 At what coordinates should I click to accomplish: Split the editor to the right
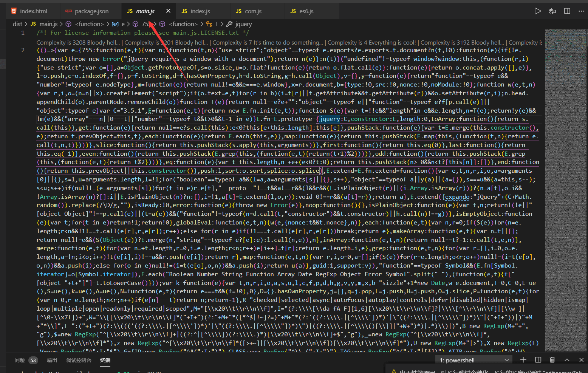[567, 11]
